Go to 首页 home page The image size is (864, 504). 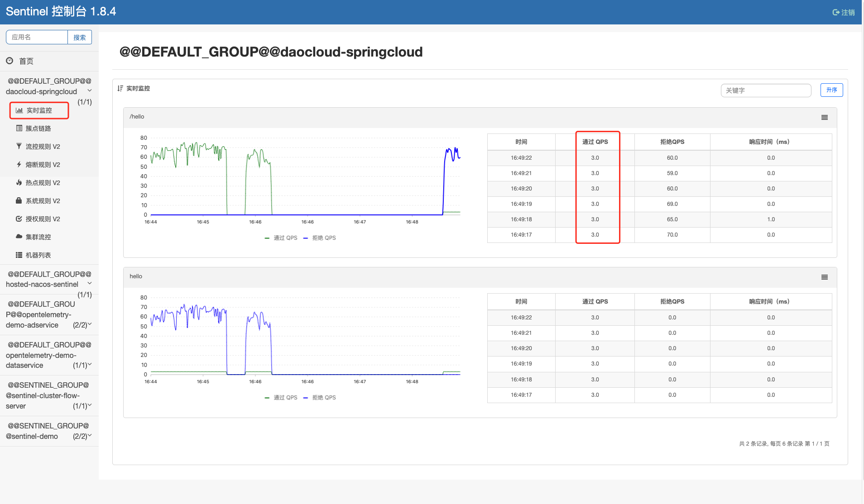click(x=25, y=61)
